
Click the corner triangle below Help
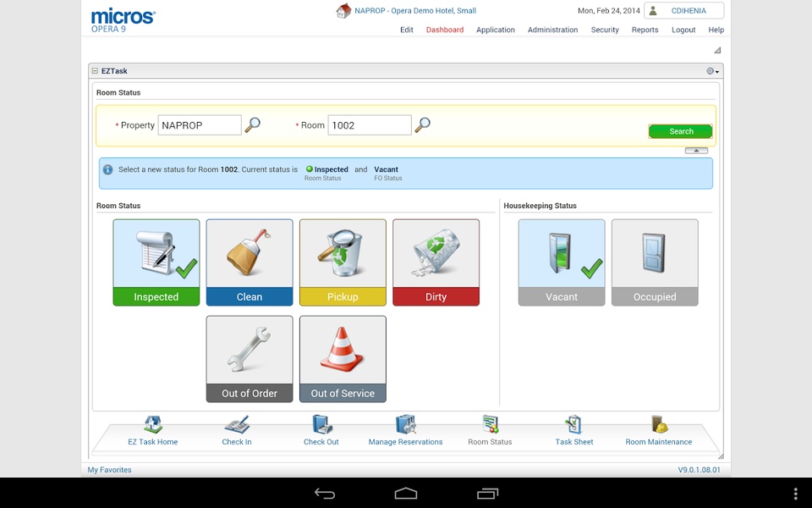tap(717, 50)
